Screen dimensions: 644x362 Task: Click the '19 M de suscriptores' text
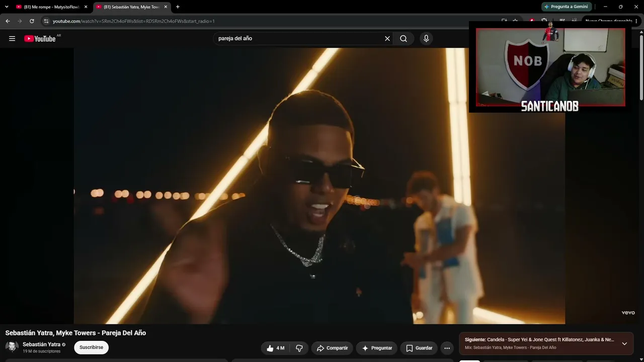[x=41, y=351]
